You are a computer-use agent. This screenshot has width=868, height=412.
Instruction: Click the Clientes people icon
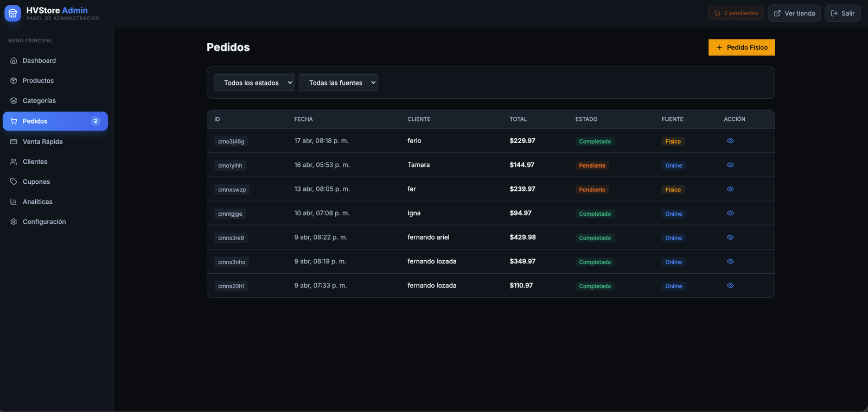[x=14, y=162]
